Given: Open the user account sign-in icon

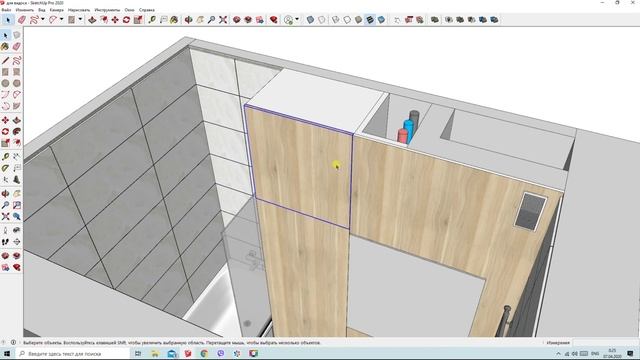Looking at the screenshot, I should coord(289,20).
